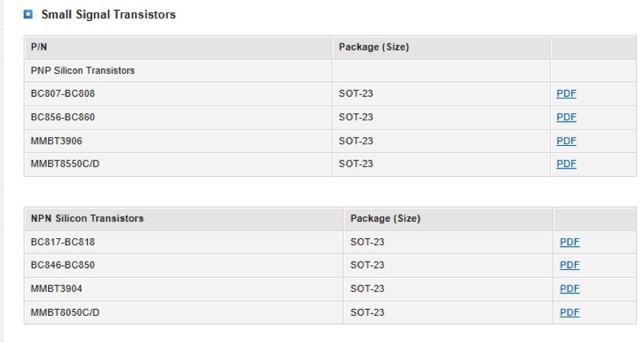Open PDF link for BC856-BC860
Viewport: 644px width, 343px height.
(566, 117)
